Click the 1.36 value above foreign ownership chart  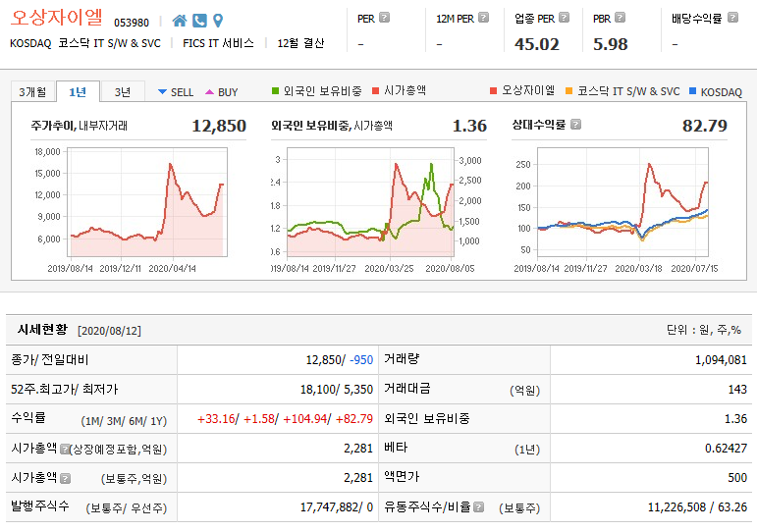469,126
